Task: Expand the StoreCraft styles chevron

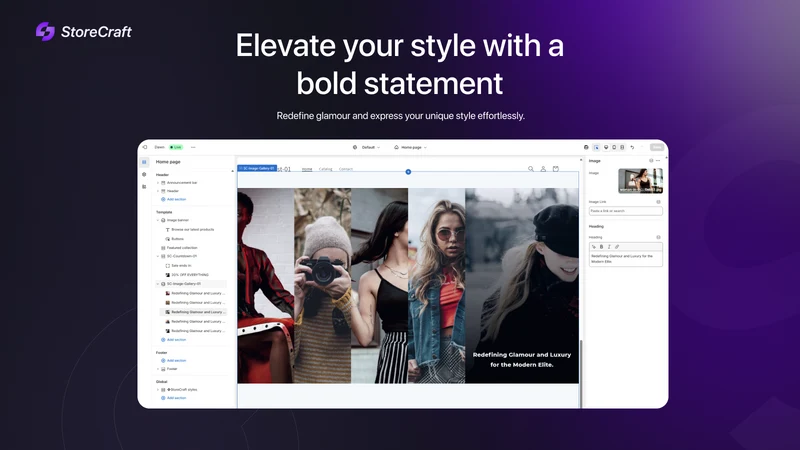Action: tap(158, 390)
